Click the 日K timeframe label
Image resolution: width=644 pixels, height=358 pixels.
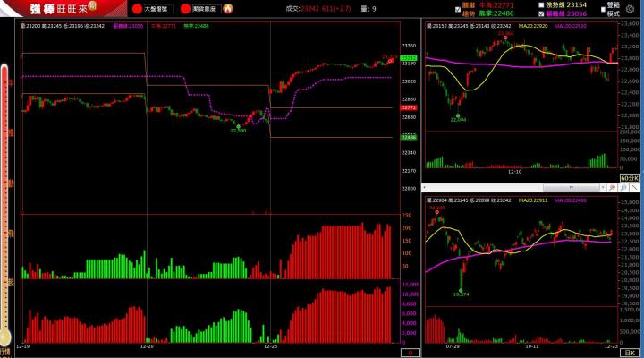tap(632, 352)
